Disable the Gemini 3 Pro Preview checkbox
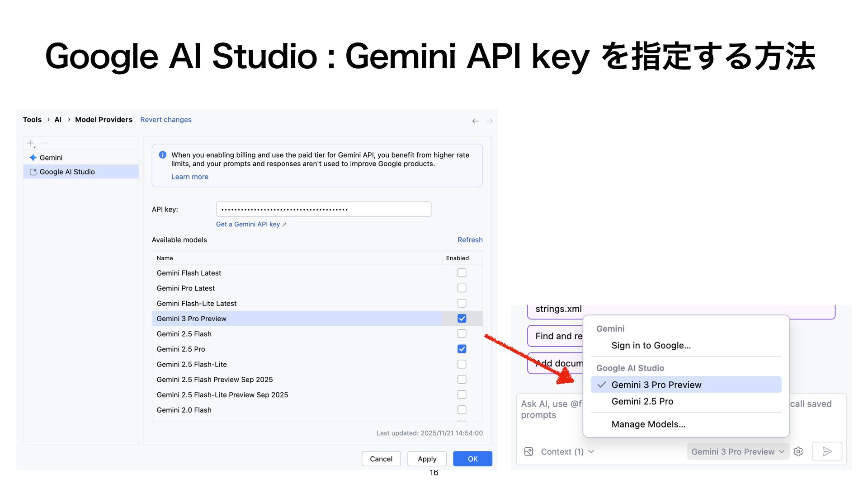The width and height of the screenshot is (868, 488). tap(462, 319)
